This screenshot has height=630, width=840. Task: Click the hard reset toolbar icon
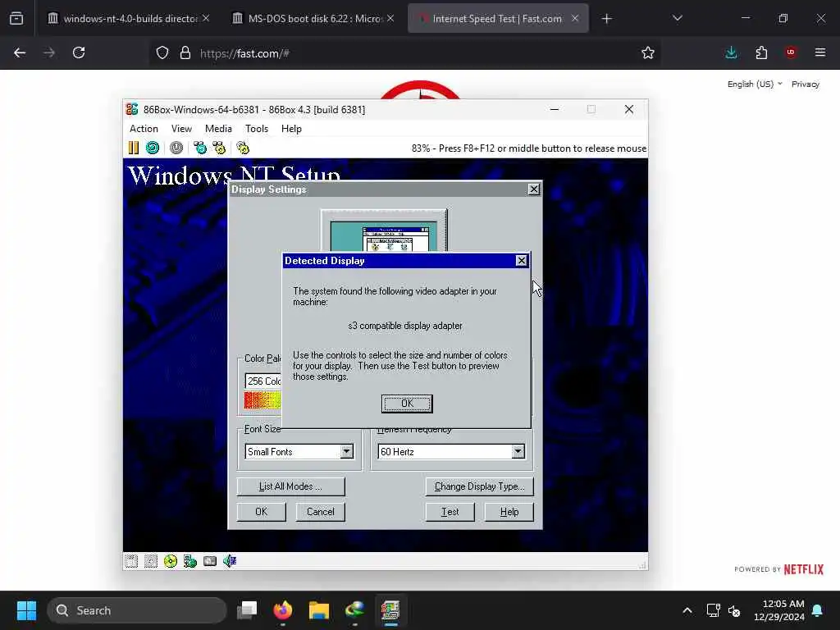click(x=153, y=148)
